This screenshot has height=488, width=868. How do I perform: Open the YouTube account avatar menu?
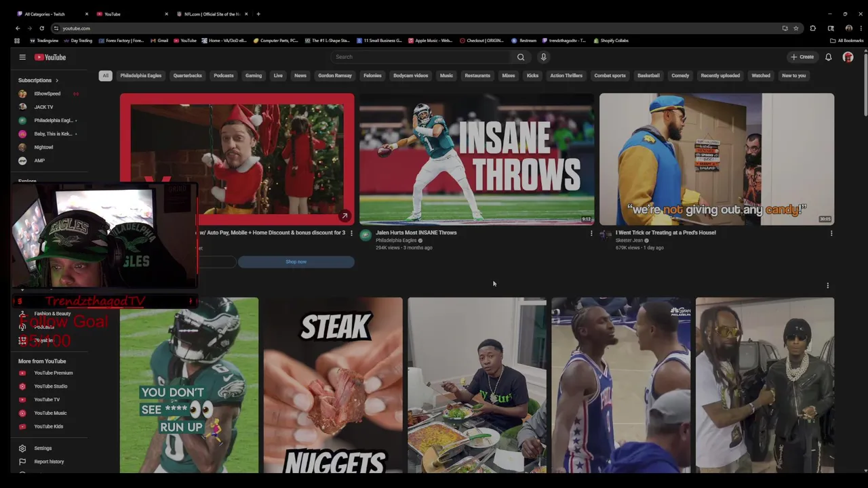point(848,57)
